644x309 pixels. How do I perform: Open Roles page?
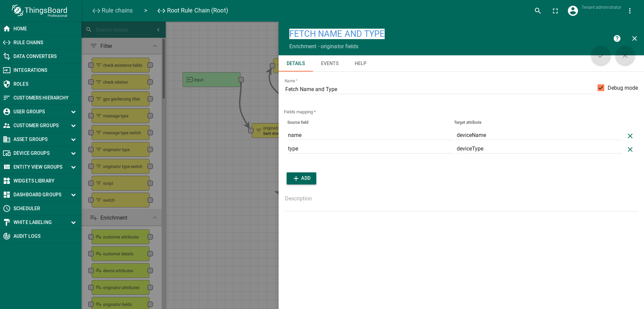click(x=41, y=84)
